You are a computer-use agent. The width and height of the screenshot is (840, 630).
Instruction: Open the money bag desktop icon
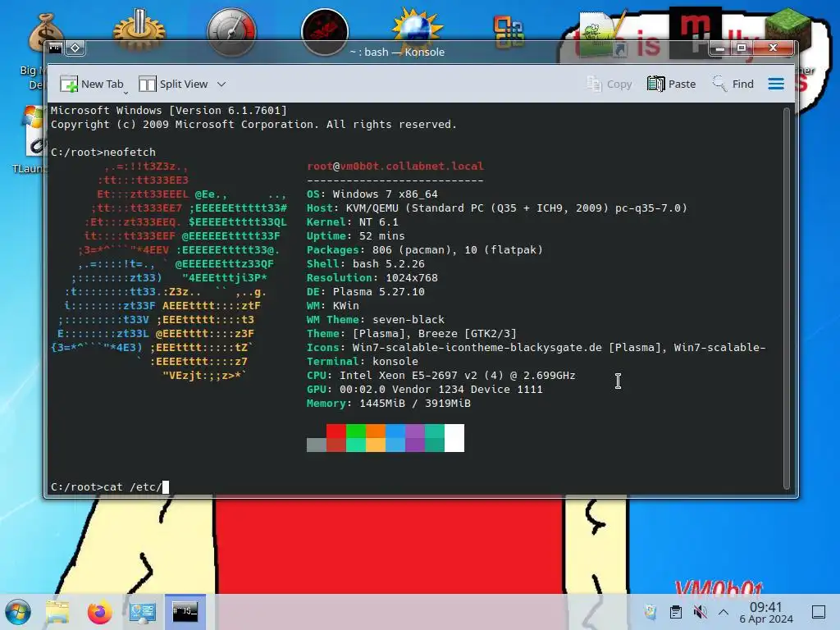pyautogui.click(x=46, y=33)
